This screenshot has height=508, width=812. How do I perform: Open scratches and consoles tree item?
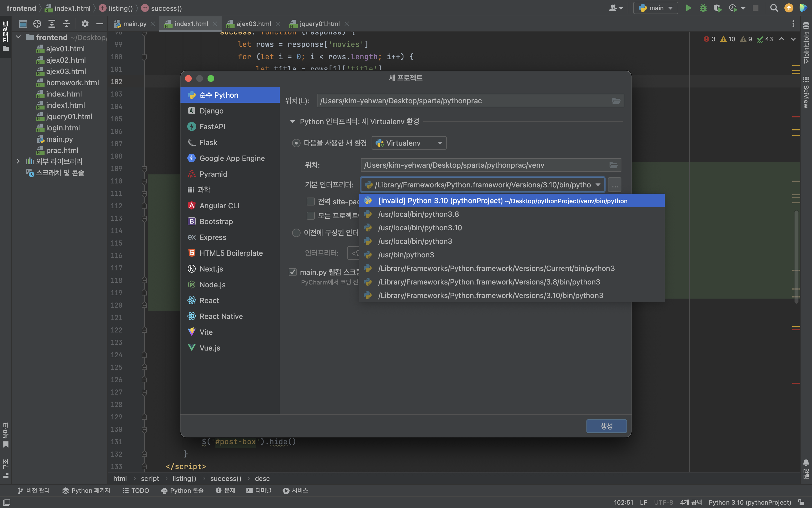tap(60, 173)
